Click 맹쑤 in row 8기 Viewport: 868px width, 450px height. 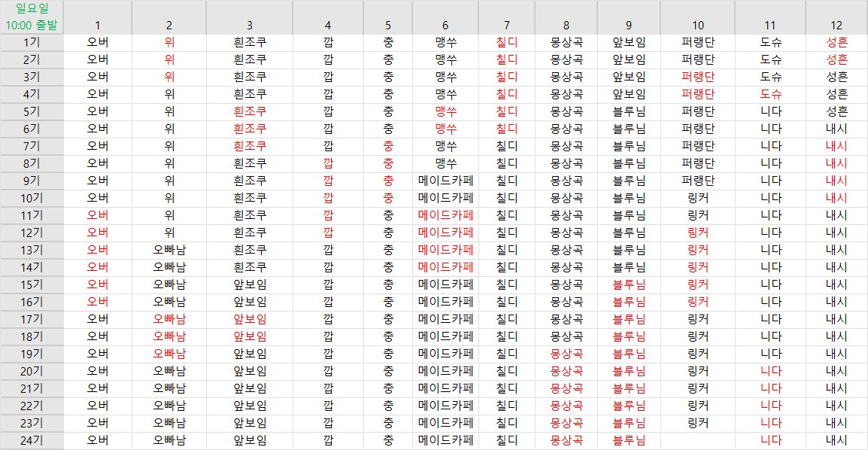click(x=445, y=163)
